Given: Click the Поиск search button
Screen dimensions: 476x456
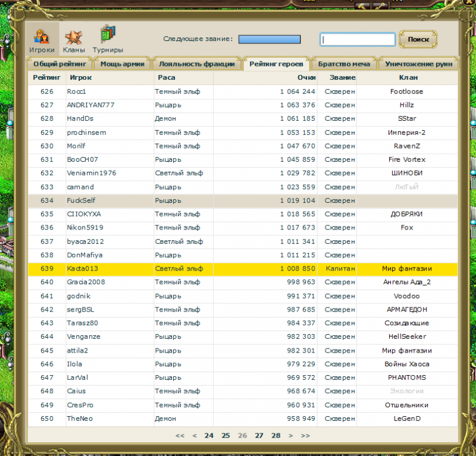Looking at the screenshot, I should pos(418,39).
